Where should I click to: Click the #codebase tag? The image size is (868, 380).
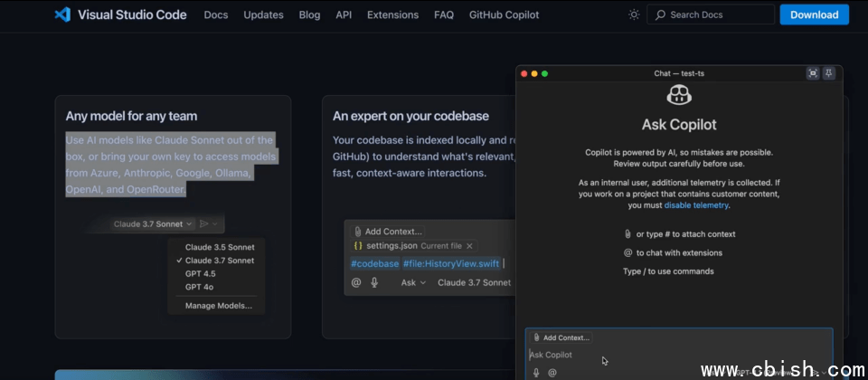coord(374,263)
